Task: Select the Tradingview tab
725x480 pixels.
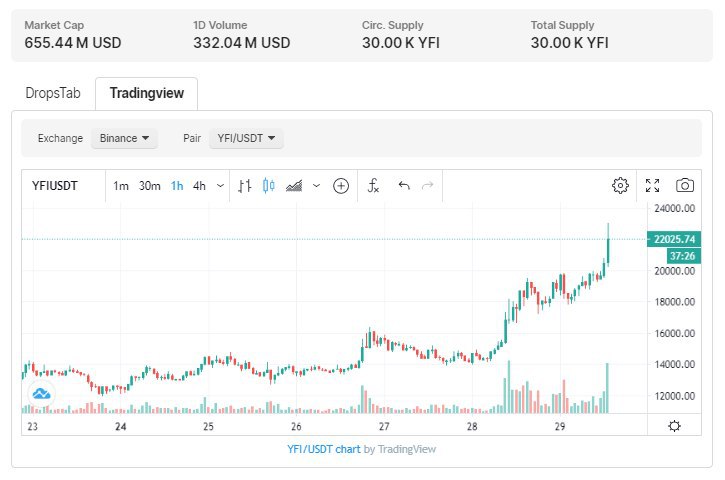Action: [x=147, y=93]
